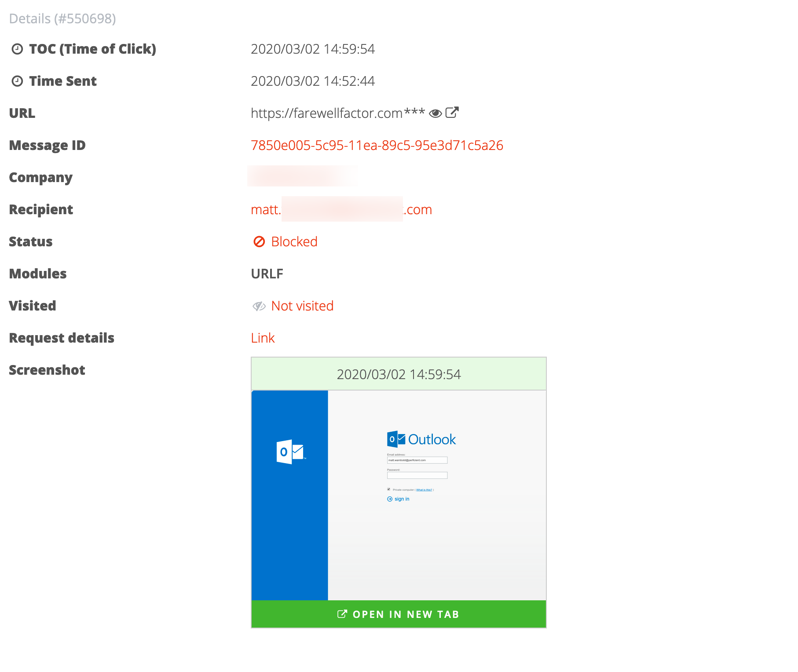
Task: Click the password field in the screenshot
Action: tap(417, 475)
